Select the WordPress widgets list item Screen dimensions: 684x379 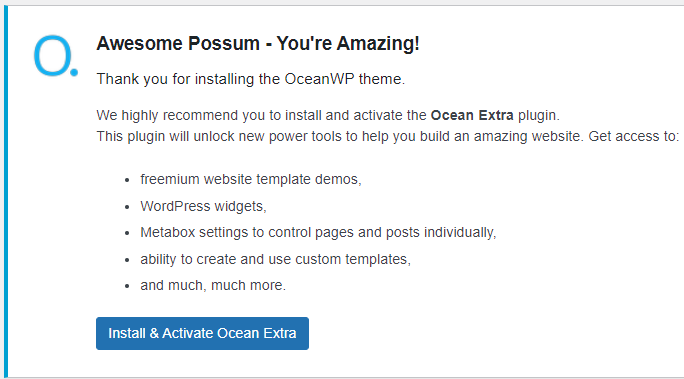(x=203, y=206)
